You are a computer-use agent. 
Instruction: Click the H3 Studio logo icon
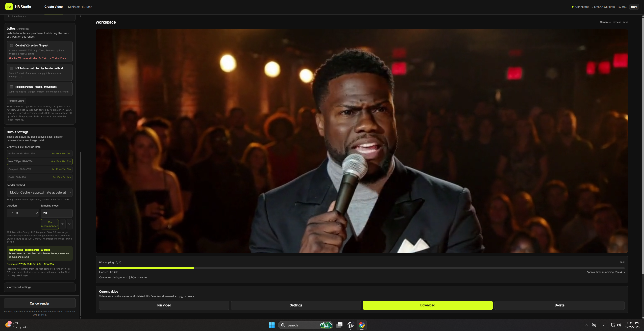pos(9,7)
